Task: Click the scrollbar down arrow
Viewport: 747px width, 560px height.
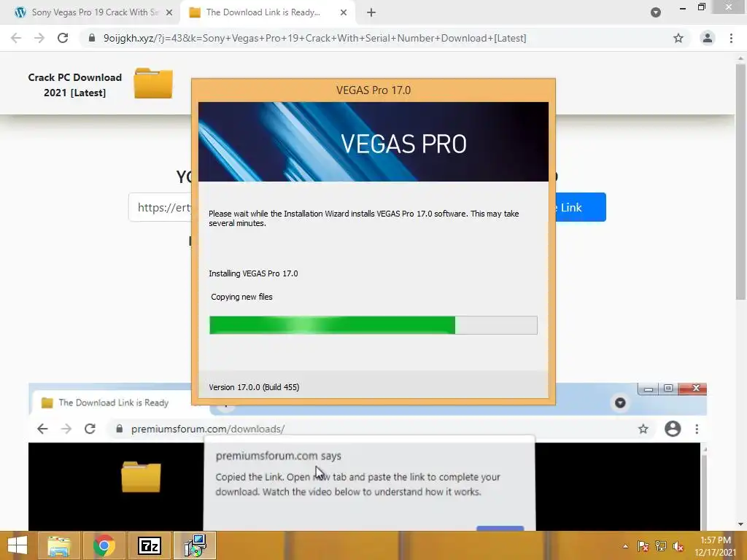Action: point(740,524)
